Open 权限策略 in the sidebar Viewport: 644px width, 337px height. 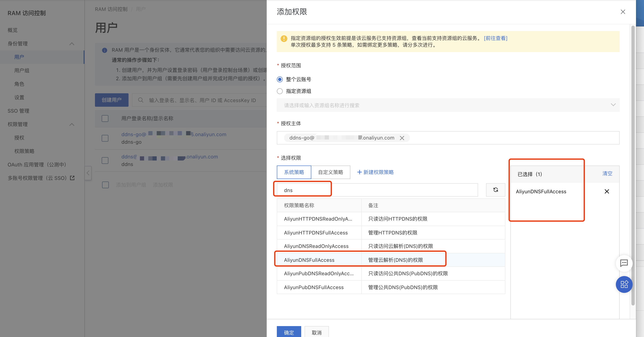coord(24,151)
